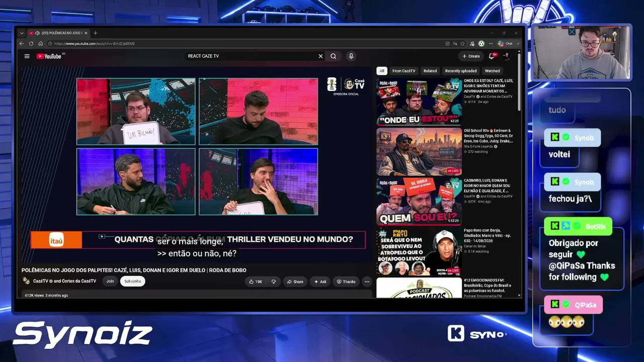This screenshot has height=362, width=644.
Task: Select the All filter chip
Action: pyautogui.click(x=382, y=71)
